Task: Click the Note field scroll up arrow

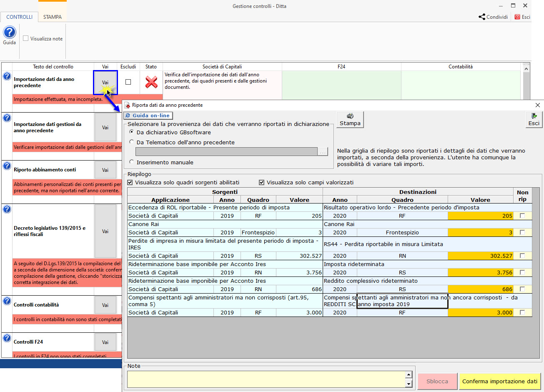Action: point(409,374)
